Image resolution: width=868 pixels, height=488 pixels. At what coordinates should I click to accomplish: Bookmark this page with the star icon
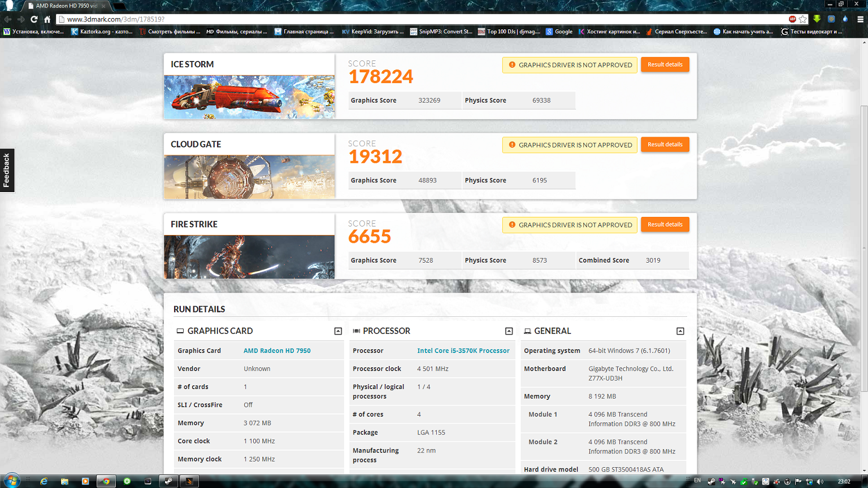click(802, 19)
